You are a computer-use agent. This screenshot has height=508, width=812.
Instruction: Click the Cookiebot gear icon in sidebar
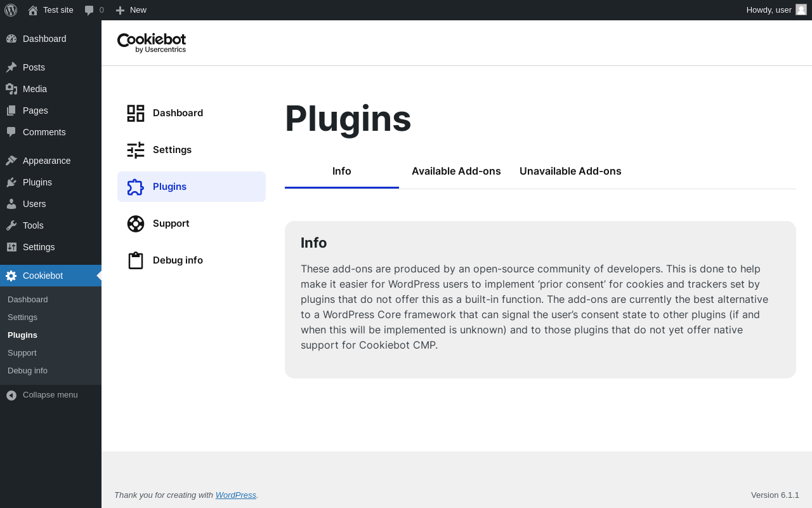tap(11, 276)
